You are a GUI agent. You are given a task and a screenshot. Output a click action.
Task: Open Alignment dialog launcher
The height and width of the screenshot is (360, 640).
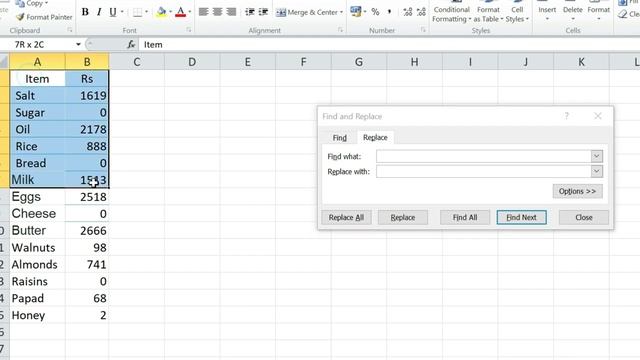point(340,30)
